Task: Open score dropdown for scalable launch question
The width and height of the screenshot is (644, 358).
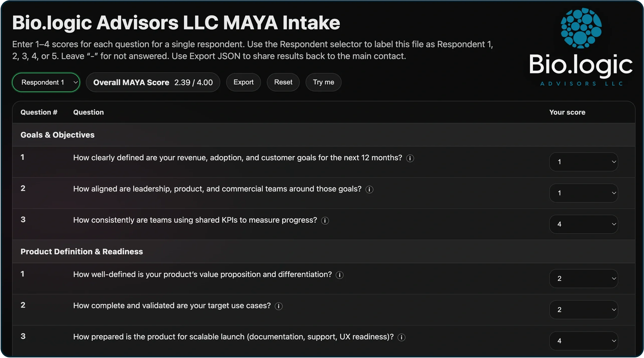Action: click(x=583, y=341)
